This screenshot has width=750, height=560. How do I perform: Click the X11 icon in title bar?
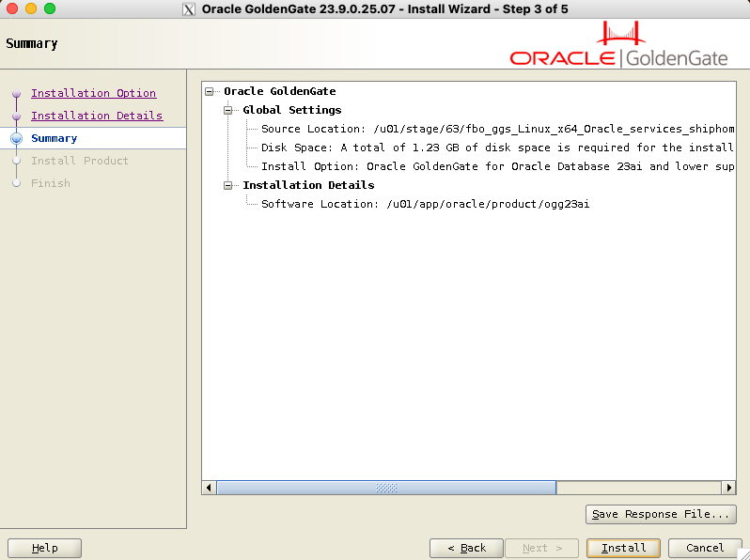click(x=189, y=9)
